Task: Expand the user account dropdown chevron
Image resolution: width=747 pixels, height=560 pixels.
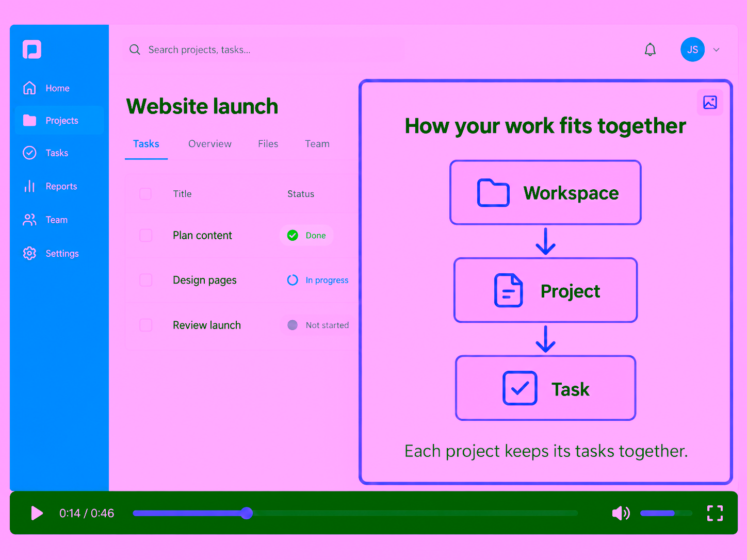Action: click(x=716, y=50)
